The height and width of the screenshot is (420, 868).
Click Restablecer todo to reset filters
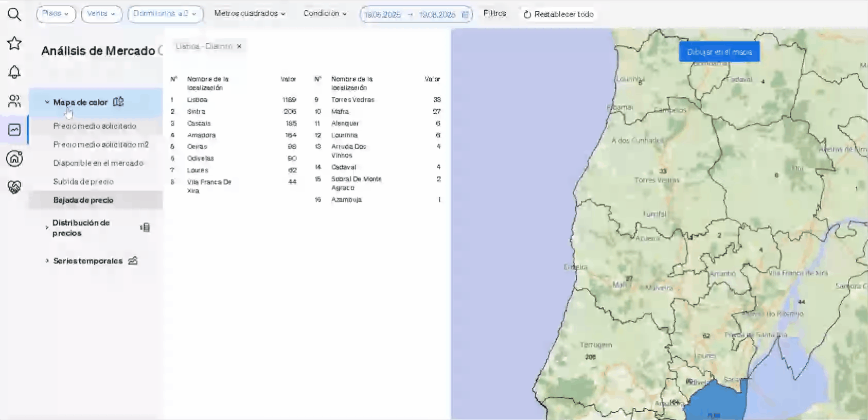558,14
